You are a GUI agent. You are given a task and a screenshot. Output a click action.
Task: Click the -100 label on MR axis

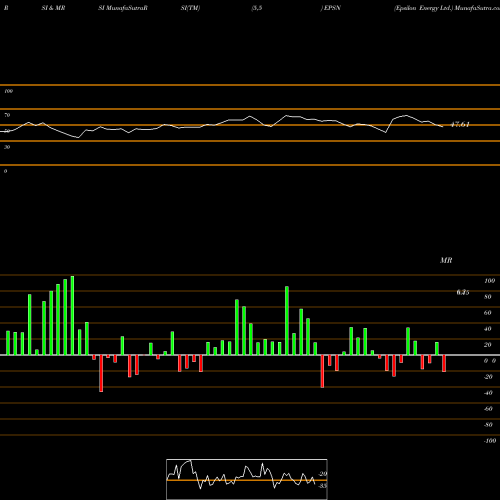[489, 441]
